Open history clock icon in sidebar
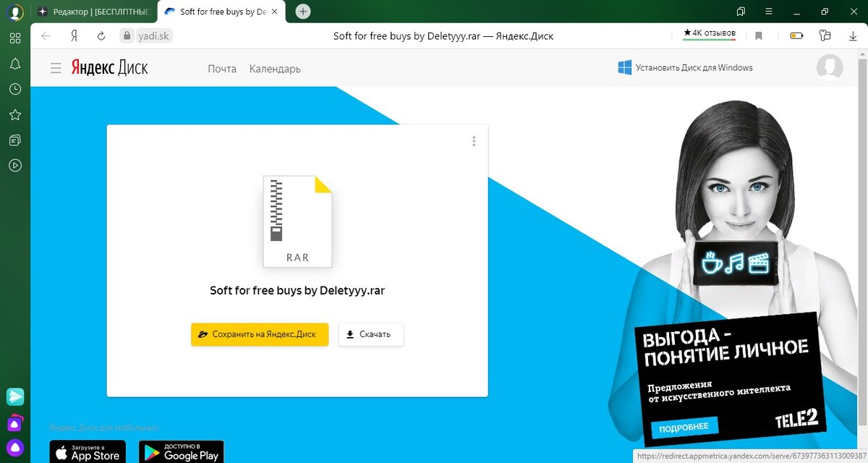 tap(15, 89)
